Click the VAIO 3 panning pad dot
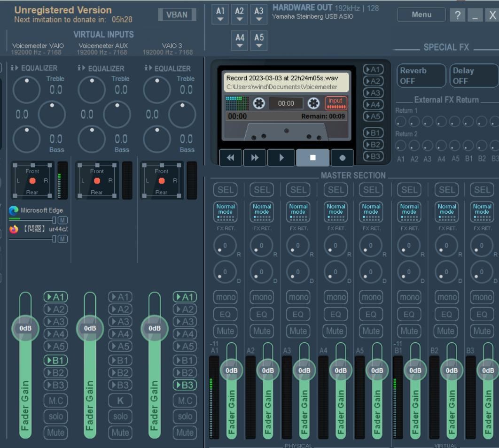This screenshot has width=499, height=448. pos(162,181)
